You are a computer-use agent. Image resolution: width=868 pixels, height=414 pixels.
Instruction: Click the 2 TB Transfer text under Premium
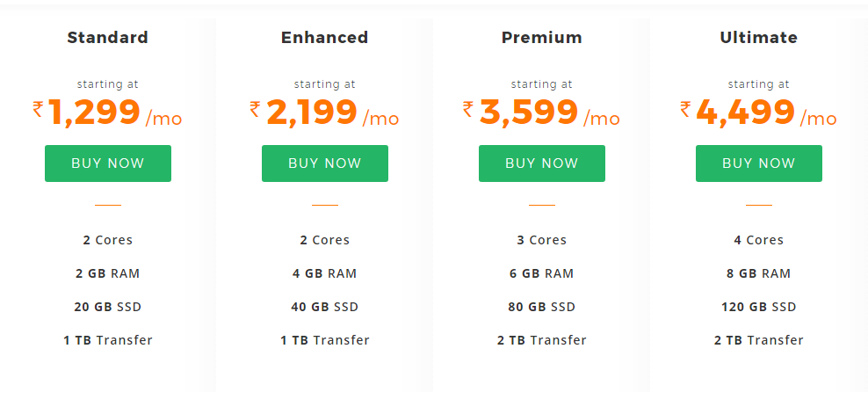(541, 340)
